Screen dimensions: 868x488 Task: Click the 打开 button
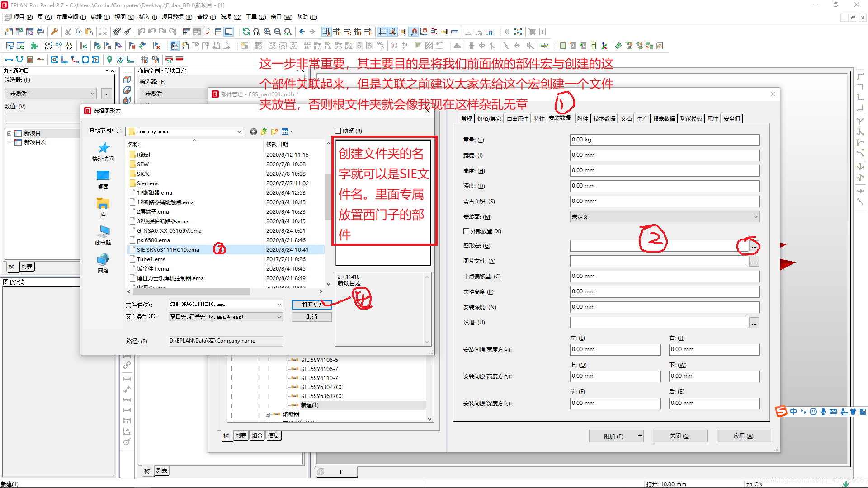click(x=311, y=305)
